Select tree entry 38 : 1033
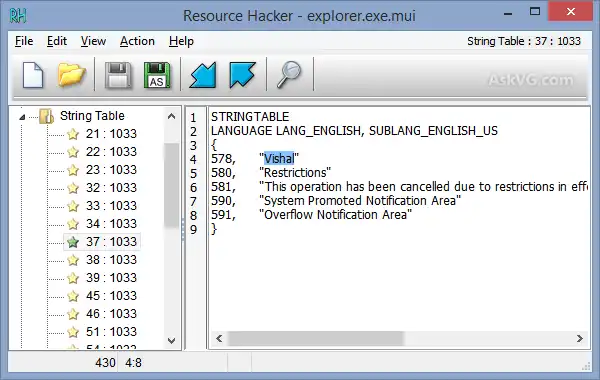The height and width of the screenshot is (380, 600). 111,260
